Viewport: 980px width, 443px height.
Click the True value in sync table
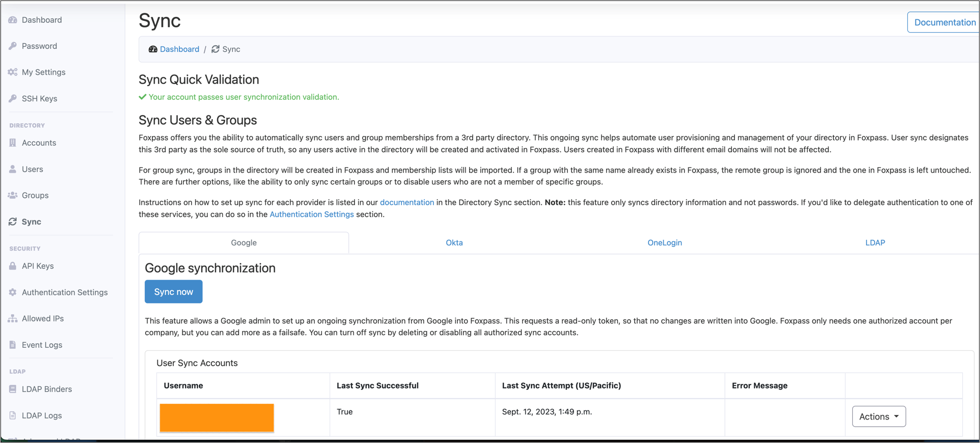[x=345, y=411]
